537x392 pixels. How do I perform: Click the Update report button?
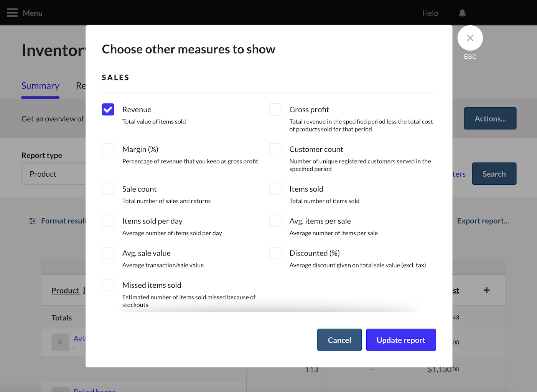(401, 340)
